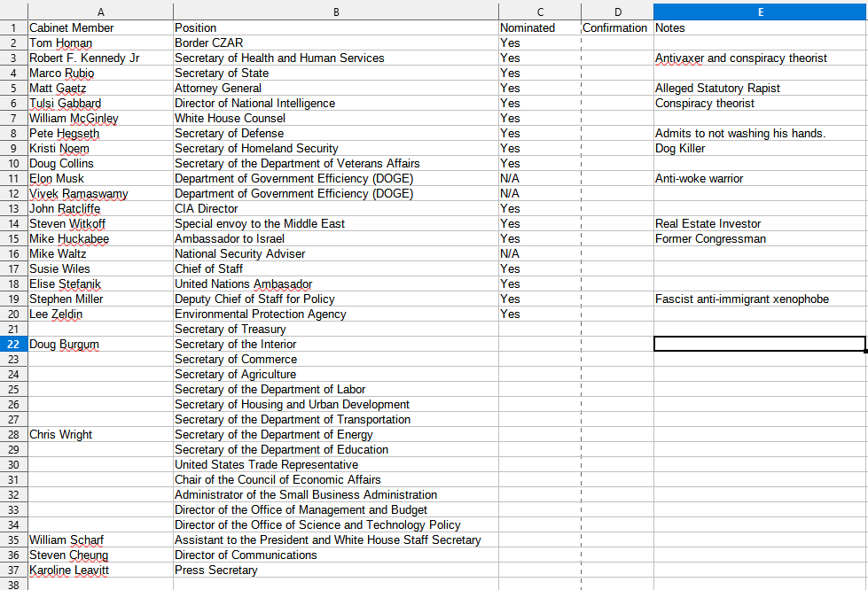Select column A header
The width and height of the screenshot is (868, 590).
click(100, 12)
